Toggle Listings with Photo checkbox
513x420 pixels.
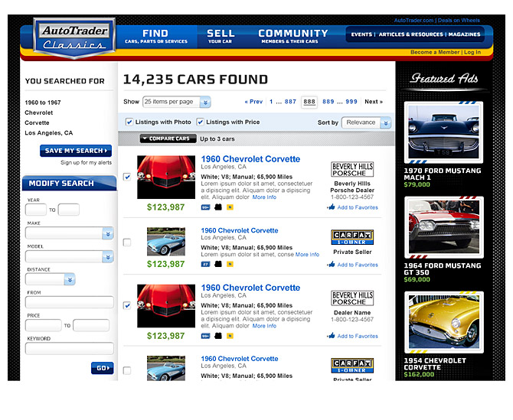pos(129,122)
